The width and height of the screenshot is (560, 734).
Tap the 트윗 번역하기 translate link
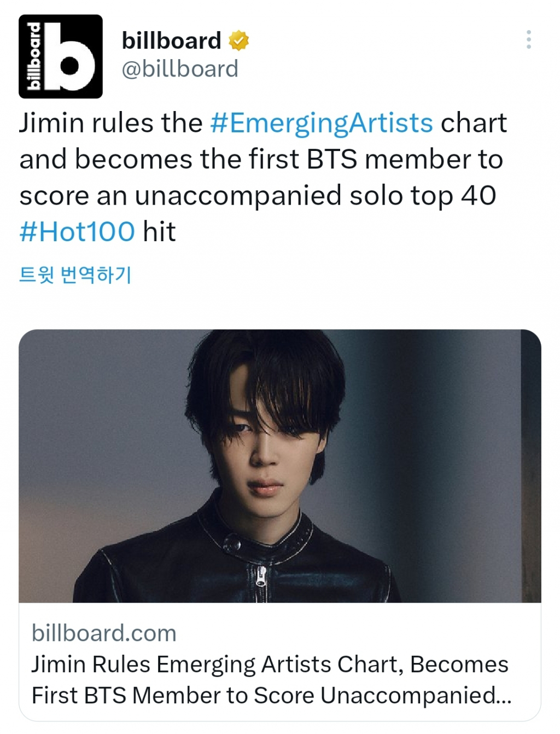click(x=75, y=275)
